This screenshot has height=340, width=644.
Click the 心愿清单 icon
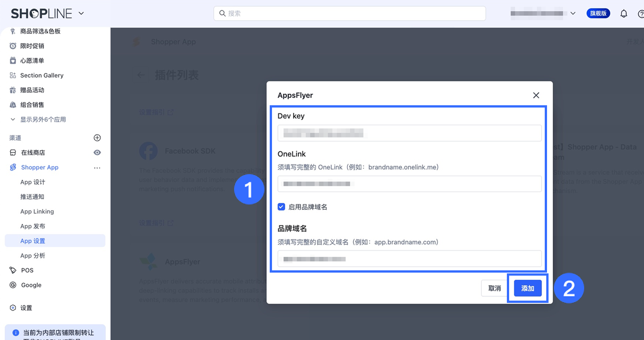click(x=13, y=61)
